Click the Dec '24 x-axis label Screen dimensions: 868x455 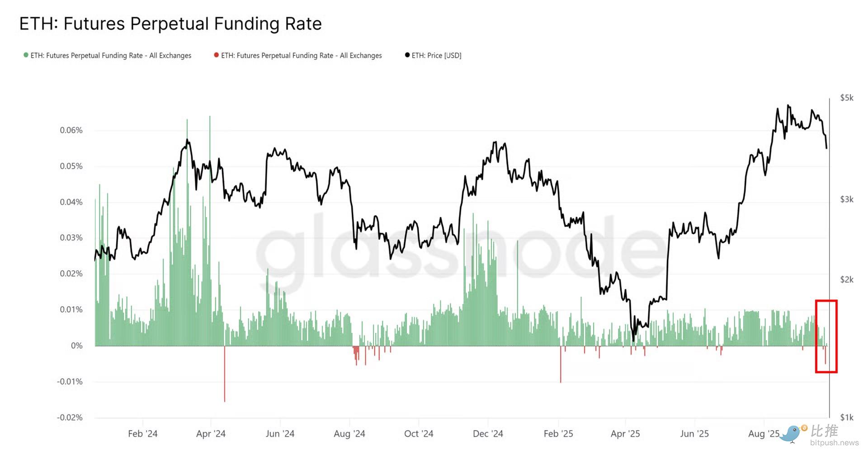(488, 434)
